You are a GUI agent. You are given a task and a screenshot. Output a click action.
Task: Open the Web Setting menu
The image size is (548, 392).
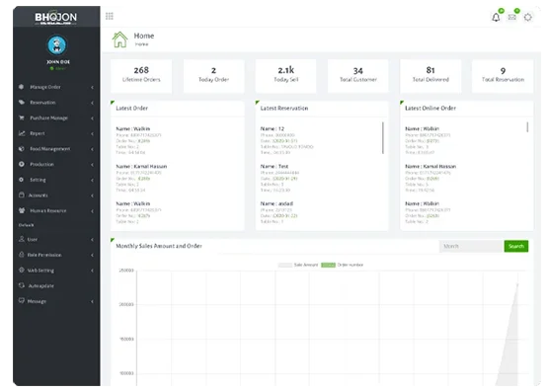[56, 271]
